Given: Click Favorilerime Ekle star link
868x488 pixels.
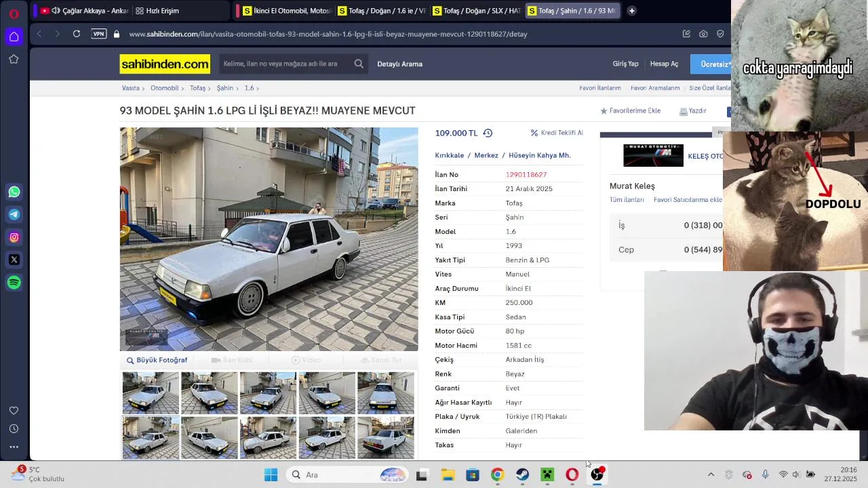Looking at the screenshot, I should 631,110.
